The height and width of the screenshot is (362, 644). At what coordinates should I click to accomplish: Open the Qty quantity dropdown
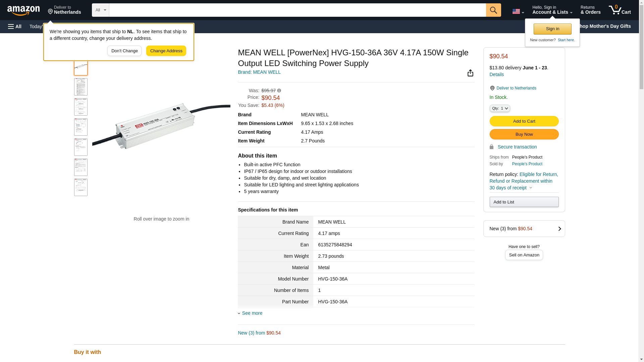pos(500,108)
